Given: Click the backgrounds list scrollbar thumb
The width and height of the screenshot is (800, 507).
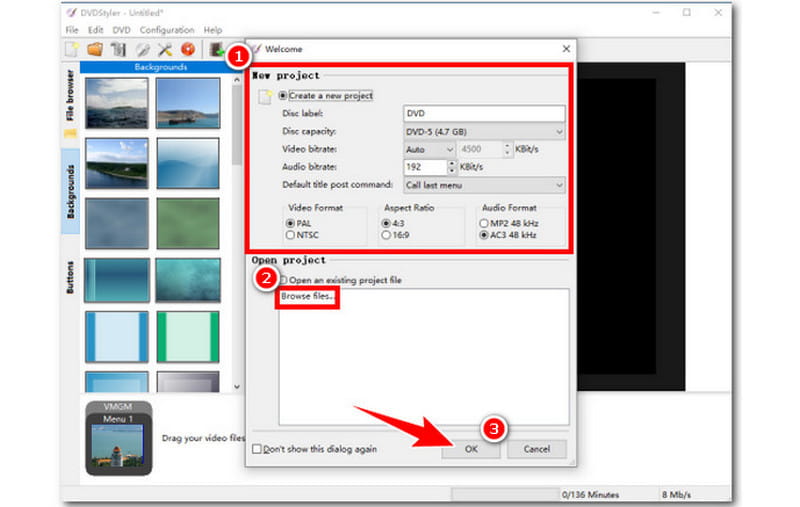Looking at the screenshot, I should coord(237,125).
